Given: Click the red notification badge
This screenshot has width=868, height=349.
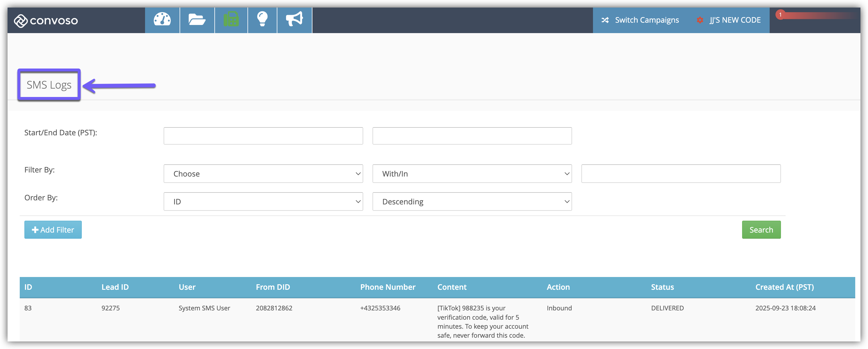Looking at the screenshot, I should tap(780, 15).
